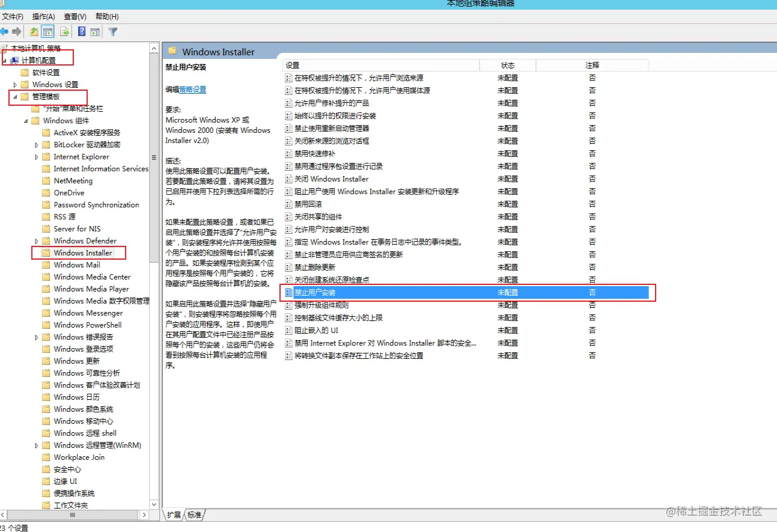The width and height of the screenshot is (777, 532).
Task: Select the 禁止使用重新启动管理器 policy
Action: click(331, 128)
